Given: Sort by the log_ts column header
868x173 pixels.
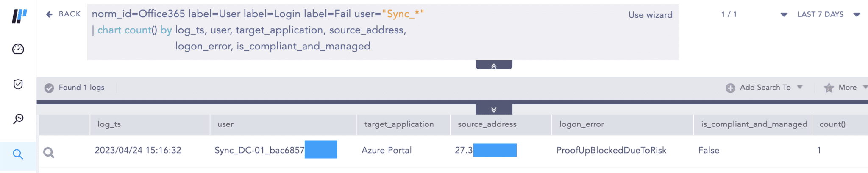Looking at the screenshot, I should (109, 124).
